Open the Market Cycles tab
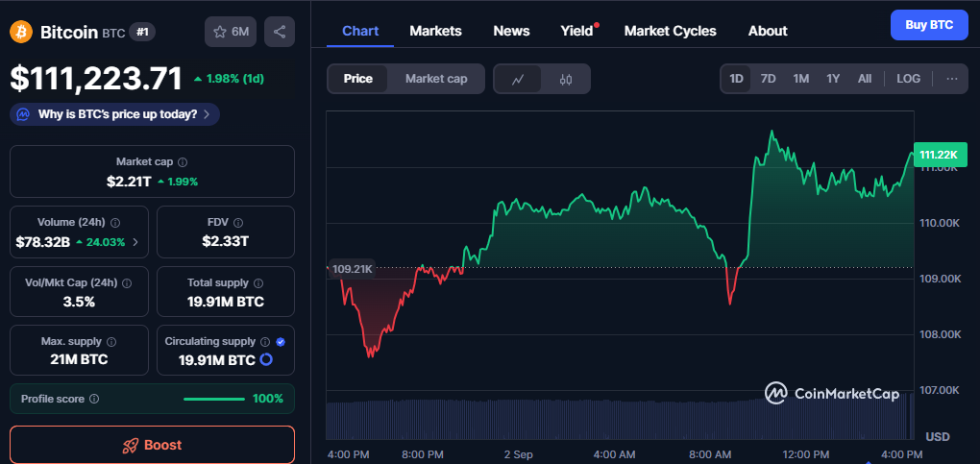Screen dimensions: 980x464 (x=670, y=31)
